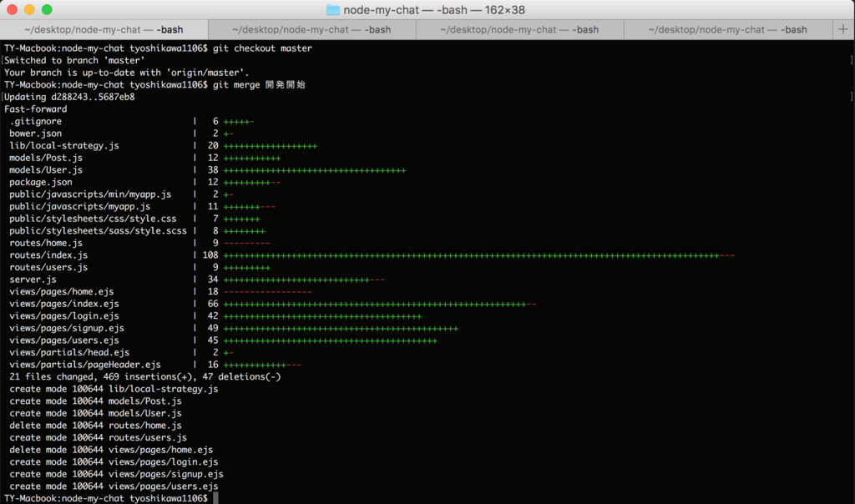Click the "Switched to branch 'master'" line

tap(74, 60)
